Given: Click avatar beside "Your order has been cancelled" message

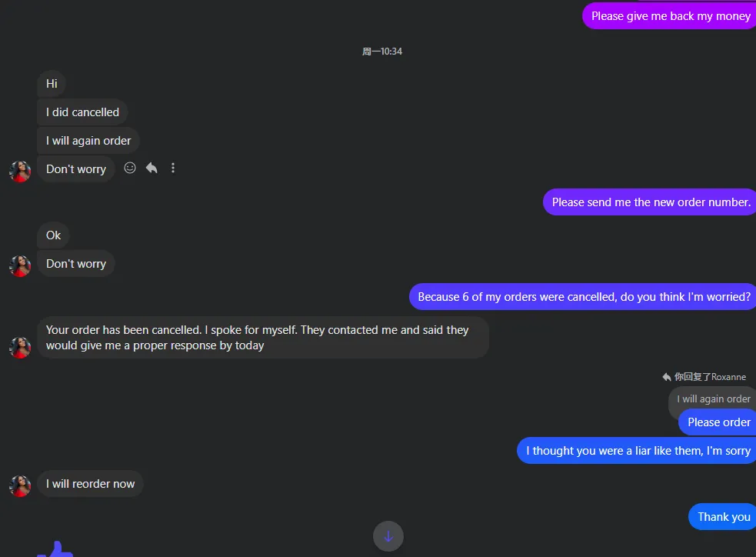Looking at the screenshot, I should tap(20, 347).
